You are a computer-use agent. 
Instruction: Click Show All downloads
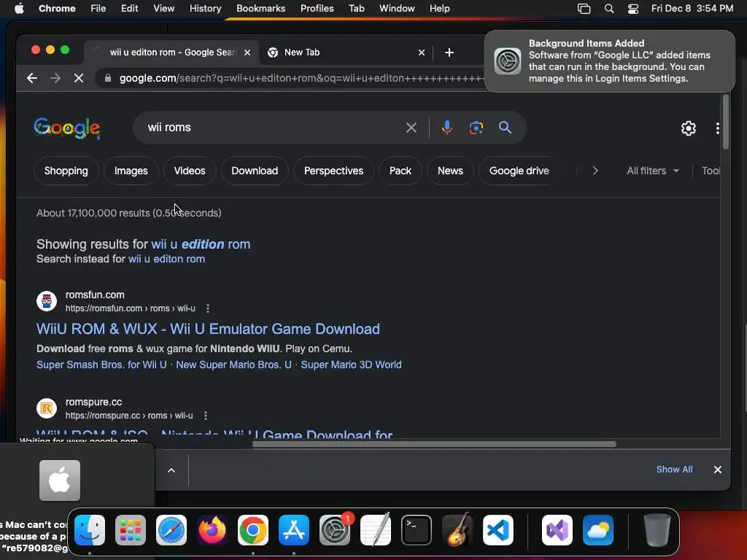tap(675, 470)
